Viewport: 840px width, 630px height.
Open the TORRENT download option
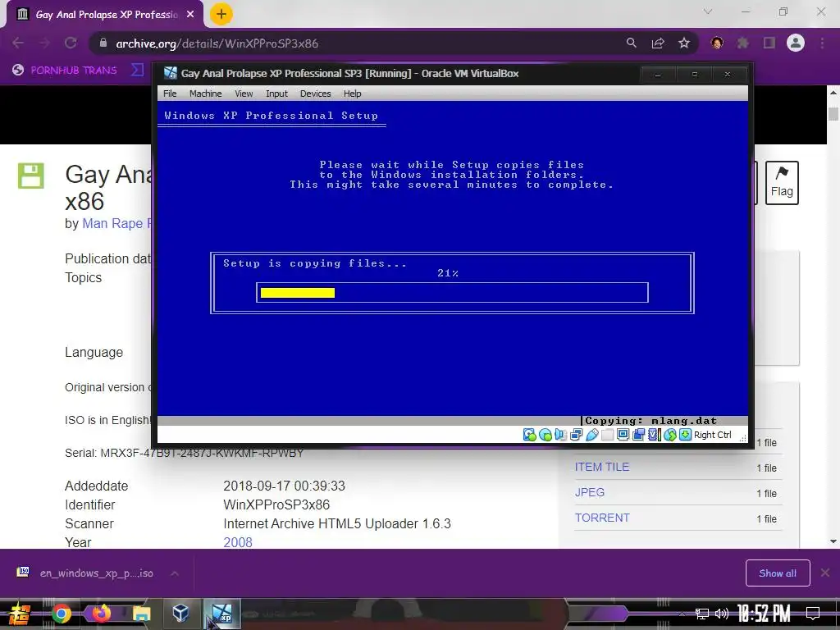tap(602, 518)
